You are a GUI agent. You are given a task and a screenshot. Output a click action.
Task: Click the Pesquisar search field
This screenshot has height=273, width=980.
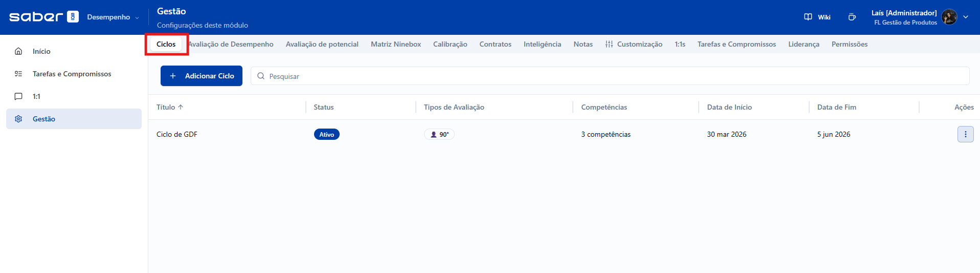(609, 76)
